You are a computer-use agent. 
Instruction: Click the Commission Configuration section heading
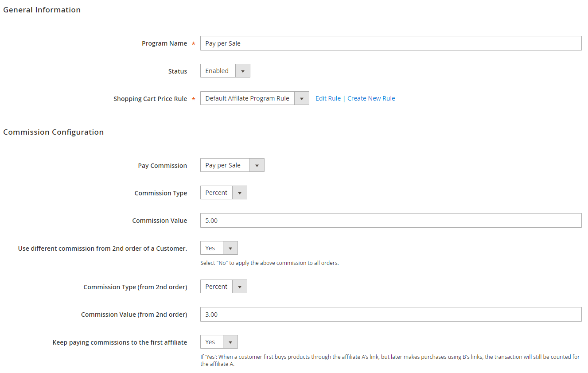[x=54, y=132]
